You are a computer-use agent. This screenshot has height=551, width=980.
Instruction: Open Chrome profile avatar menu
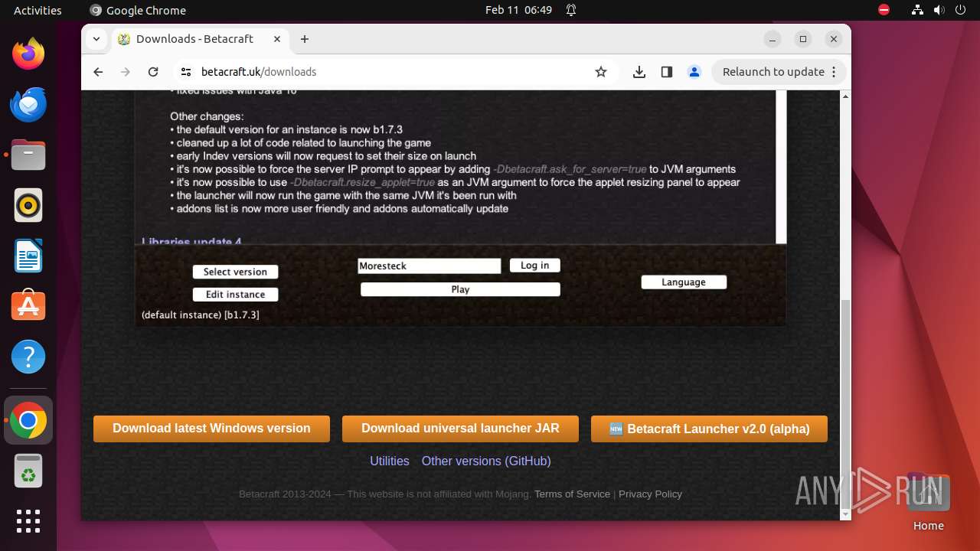pos(694,72)
